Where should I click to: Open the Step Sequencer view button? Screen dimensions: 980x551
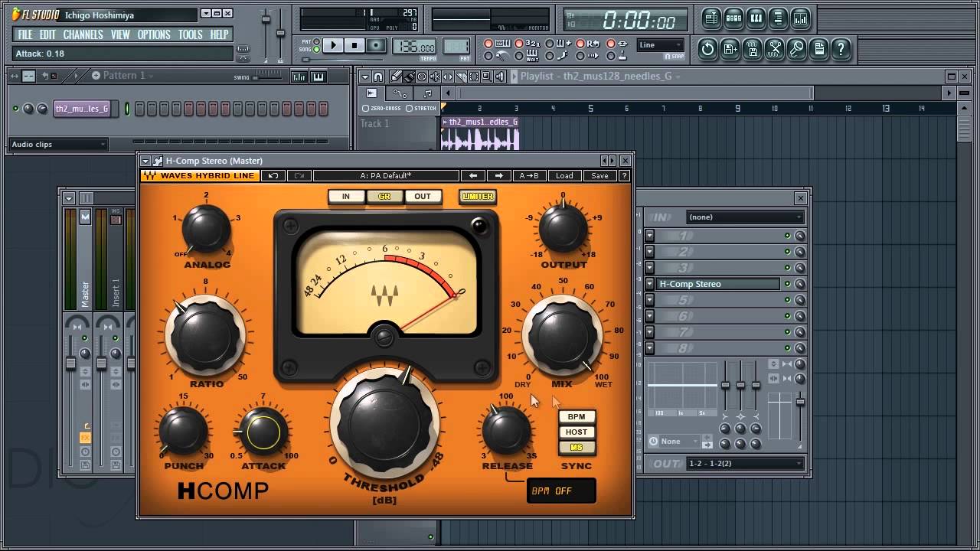[733, 18]
